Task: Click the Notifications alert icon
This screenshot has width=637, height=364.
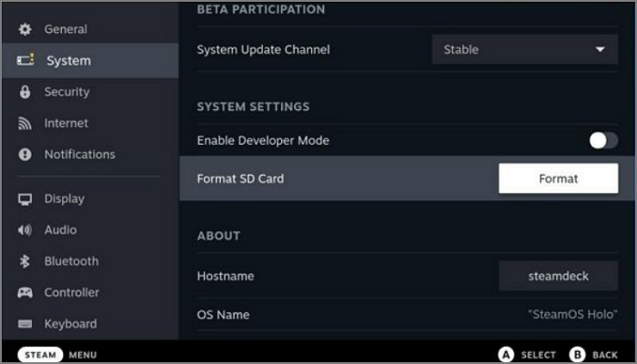Action: [x=25, y=155]
